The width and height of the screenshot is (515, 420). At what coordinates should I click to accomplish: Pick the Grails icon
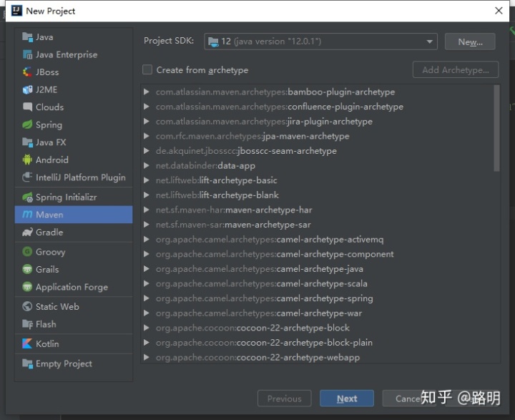(x=27, y=269)
